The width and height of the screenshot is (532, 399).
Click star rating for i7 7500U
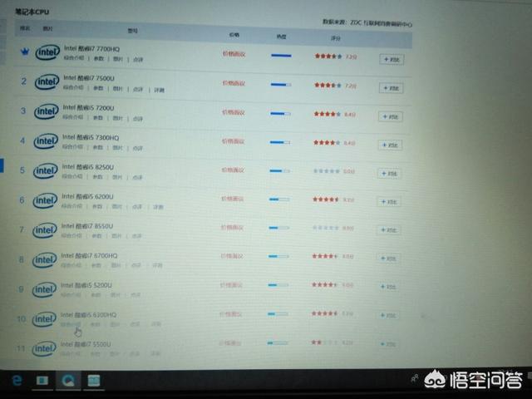point(328,85)
